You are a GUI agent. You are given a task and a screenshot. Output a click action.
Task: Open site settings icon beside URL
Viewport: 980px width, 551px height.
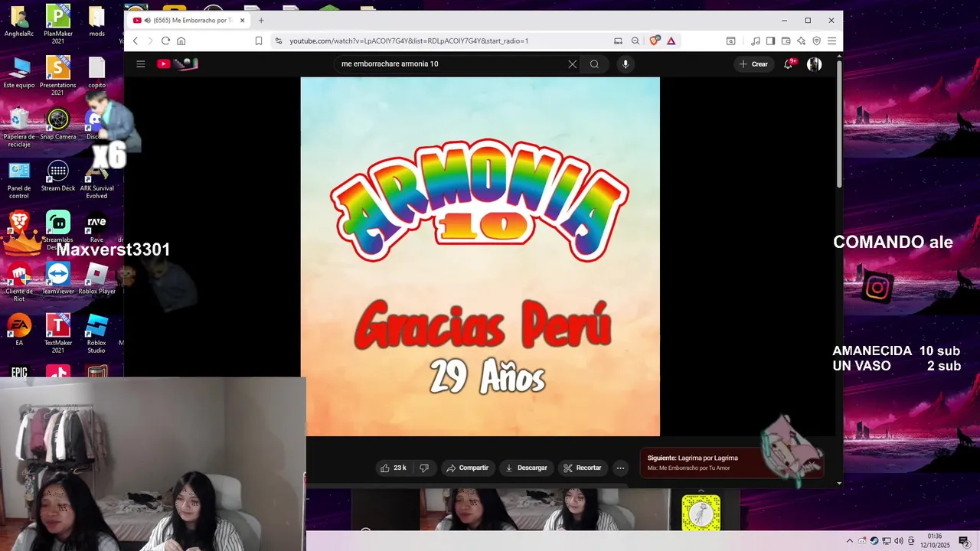(x=279, y=41)
